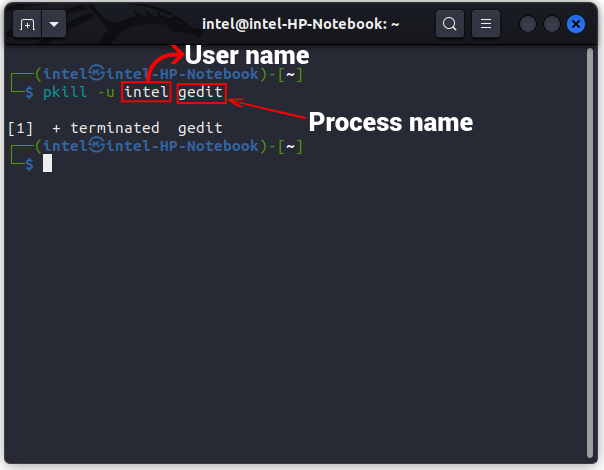
Task: Select the red-boxed intel username argument
Action: coord(146,93)
